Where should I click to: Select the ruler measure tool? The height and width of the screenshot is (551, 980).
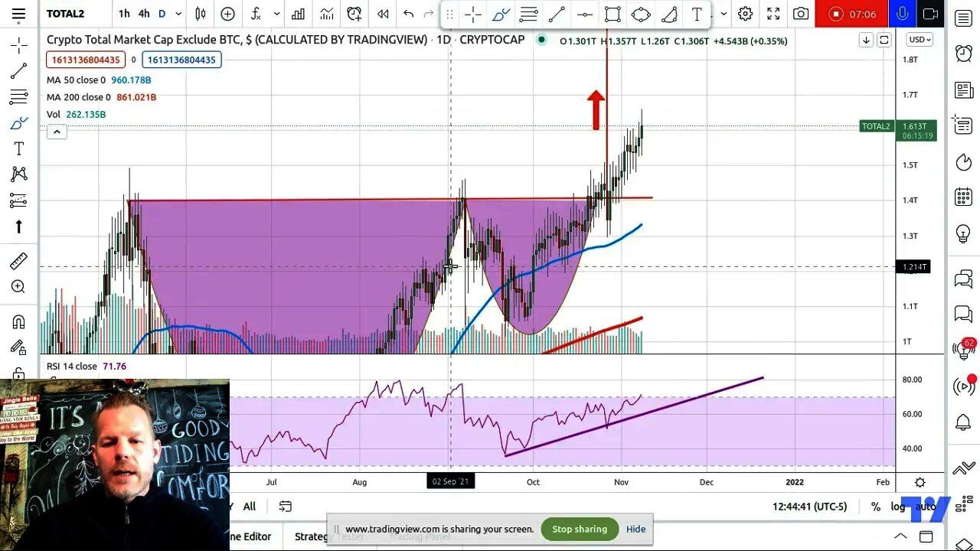[x=19, y=261]
